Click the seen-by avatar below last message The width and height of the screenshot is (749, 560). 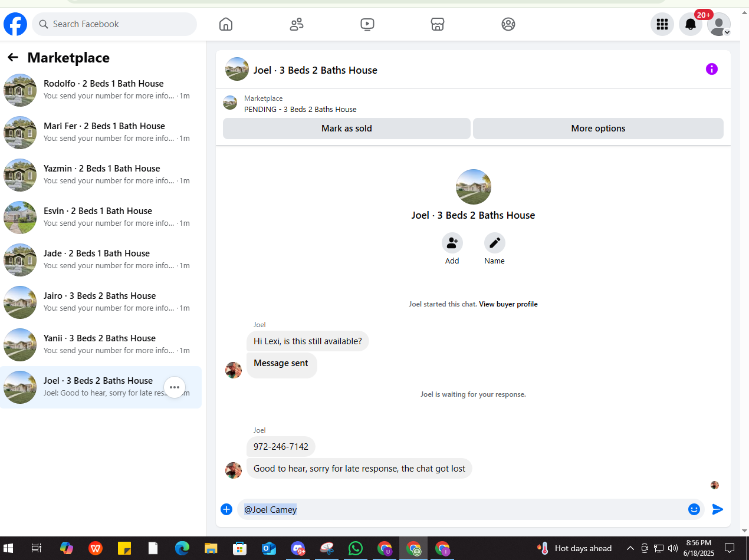point(715,485)
